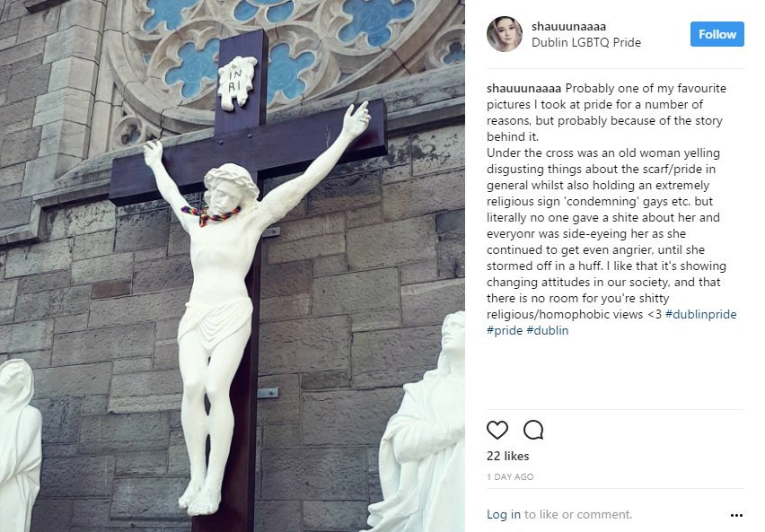
Task: Open the shauuunaaaa username in header
Action: [x=569, y=26]
